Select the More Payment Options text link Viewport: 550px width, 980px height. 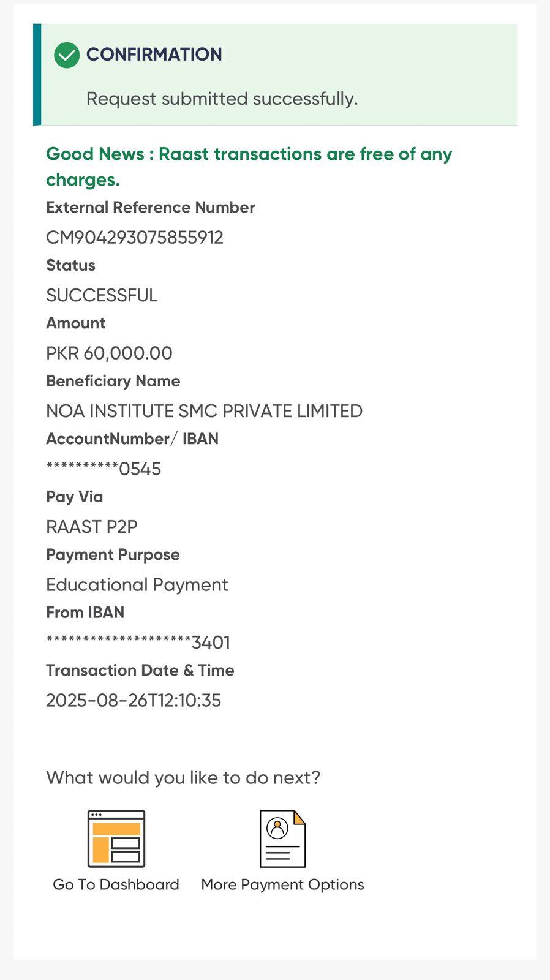(282, 884)
